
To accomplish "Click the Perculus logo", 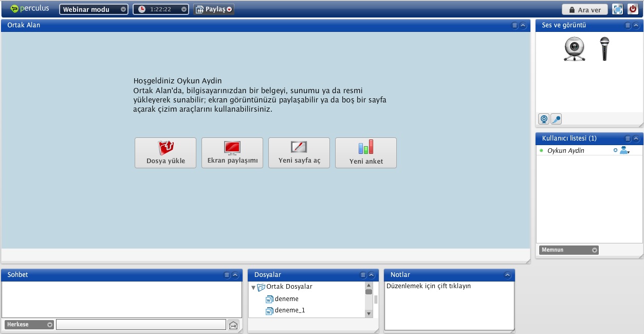I will coord(30,9).
